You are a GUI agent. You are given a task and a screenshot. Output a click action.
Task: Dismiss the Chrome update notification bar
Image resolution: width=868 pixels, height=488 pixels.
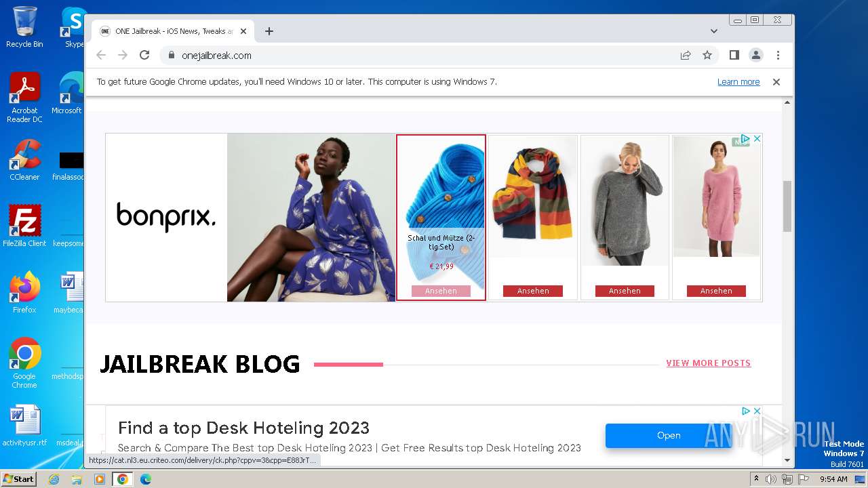tap(776, 82)
